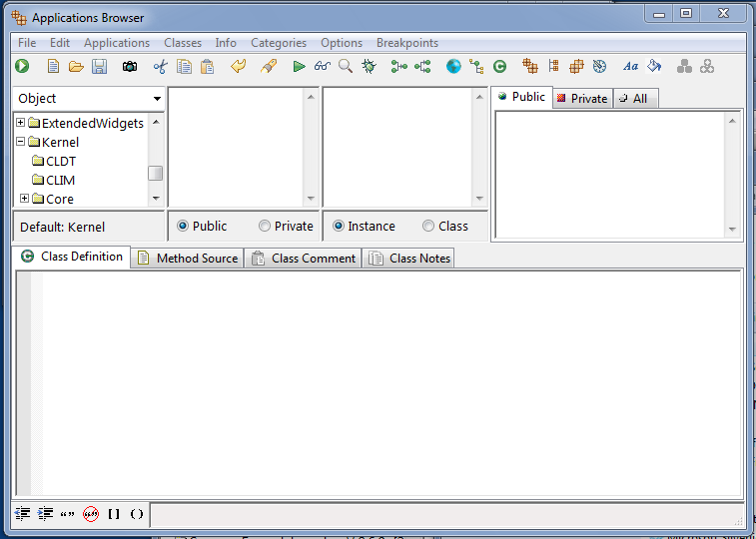The width and height of the screenshot is (756, 539).
Task: Select the Private methods radio button
Action: 265,226
